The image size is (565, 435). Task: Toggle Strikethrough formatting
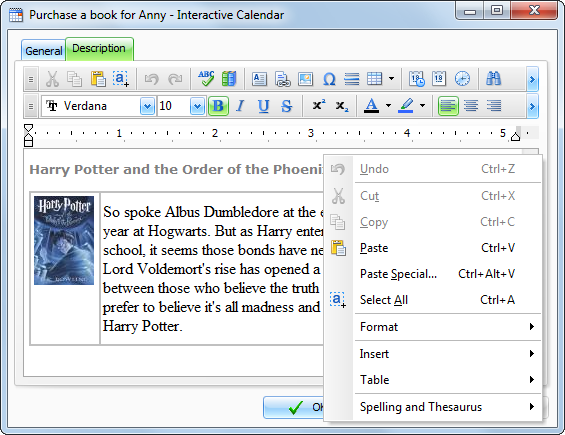click(x=286, y=106)
